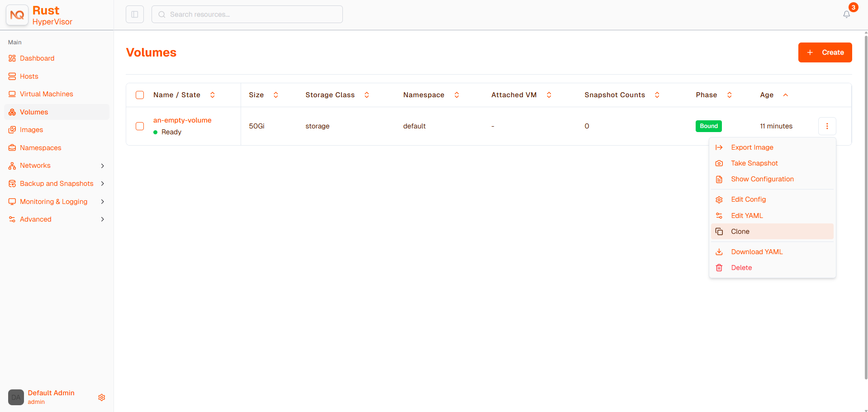Image resolution: width=868 pixels, height=412 pixels.
Task: Check the an-empty-volume row checkbox
Action: pyautogui.click(x=140, y=126)
